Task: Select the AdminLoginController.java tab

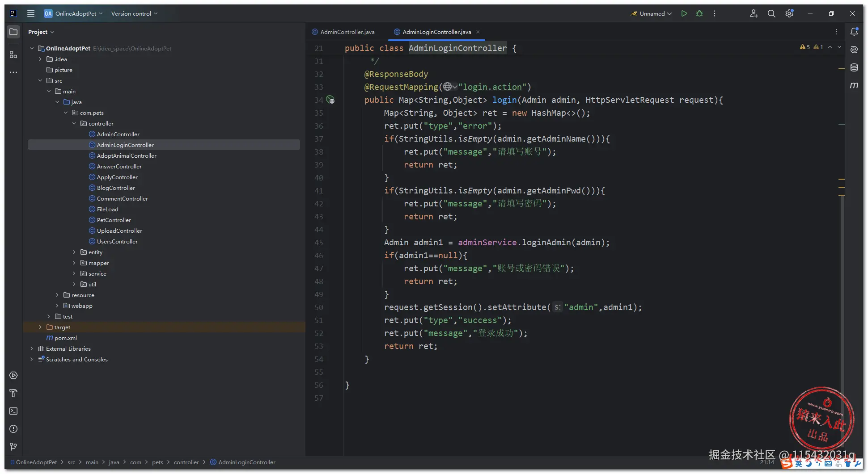Action: (436, 32)
